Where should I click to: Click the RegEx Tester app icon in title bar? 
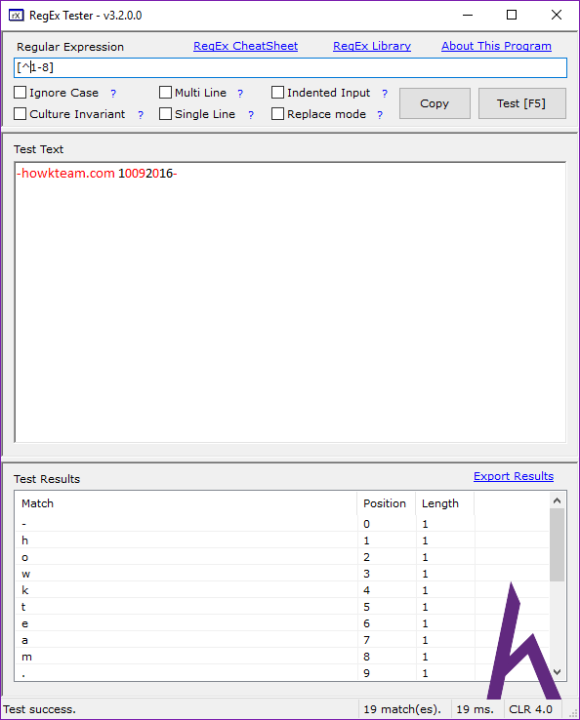(x=16, y=16)
